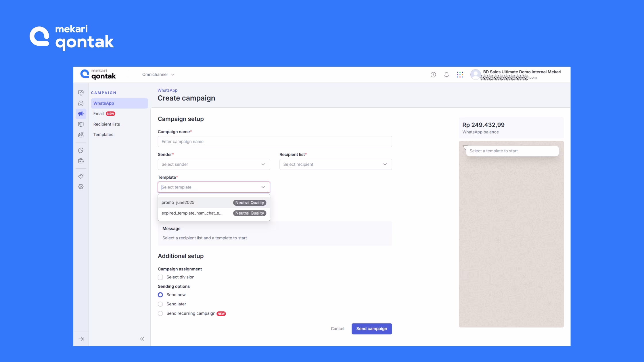Select the Send later radio option

[x=160, y=304]
